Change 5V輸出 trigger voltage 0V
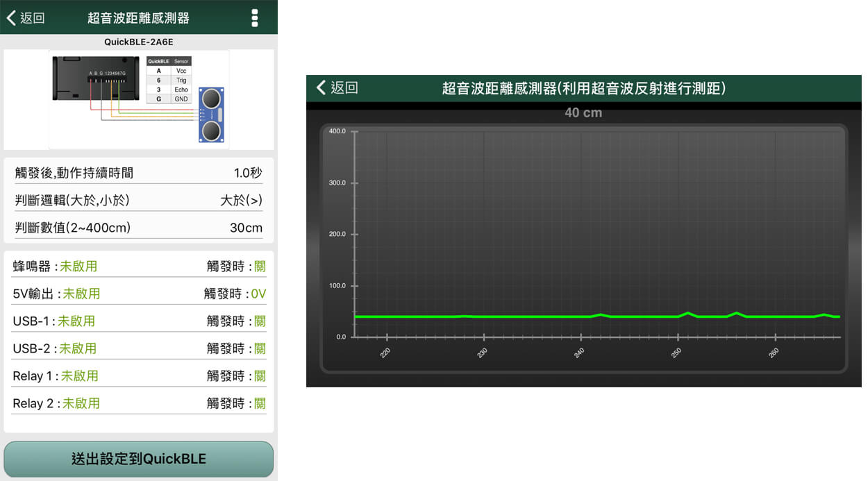 pyautogui.click(x=258, y=294)
